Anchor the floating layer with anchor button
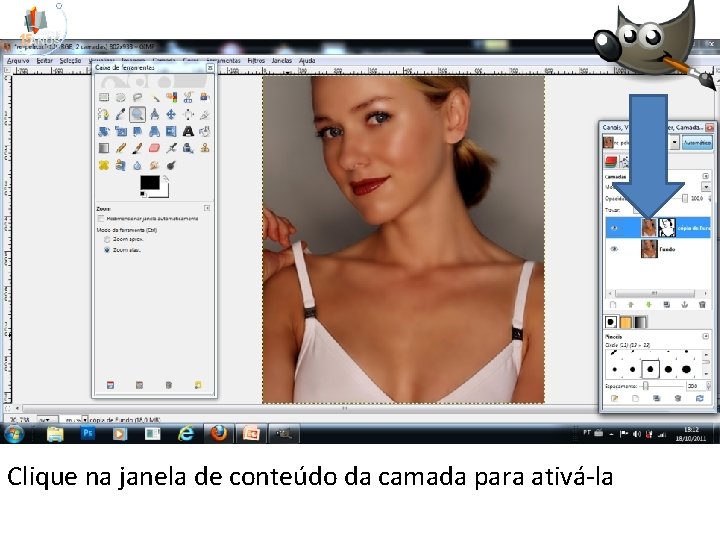 point(684,305)
